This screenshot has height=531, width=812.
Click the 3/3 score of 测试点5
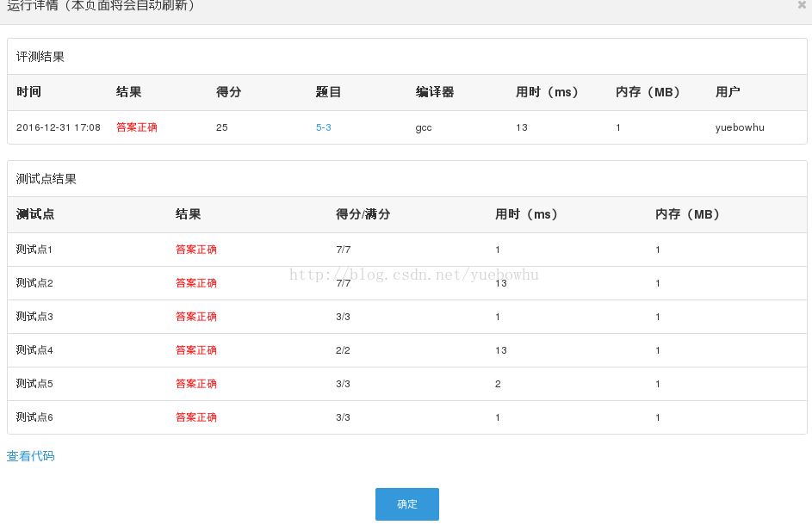(343, 384)
